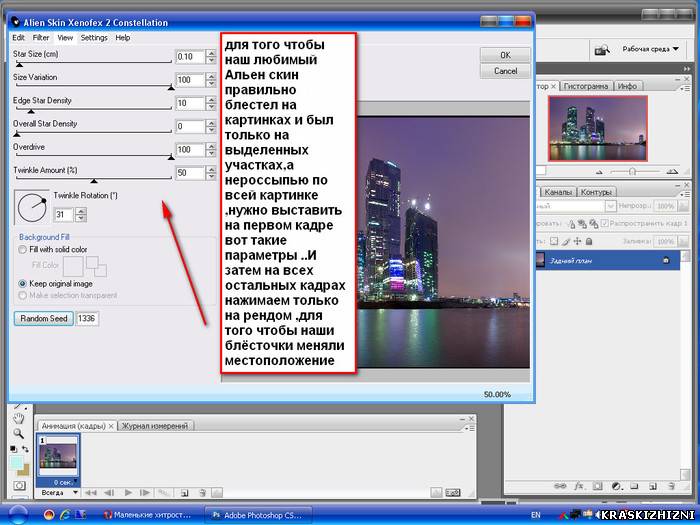
Task: Click the link layers icon in Layers panel
Action: [x=560, y=486]
